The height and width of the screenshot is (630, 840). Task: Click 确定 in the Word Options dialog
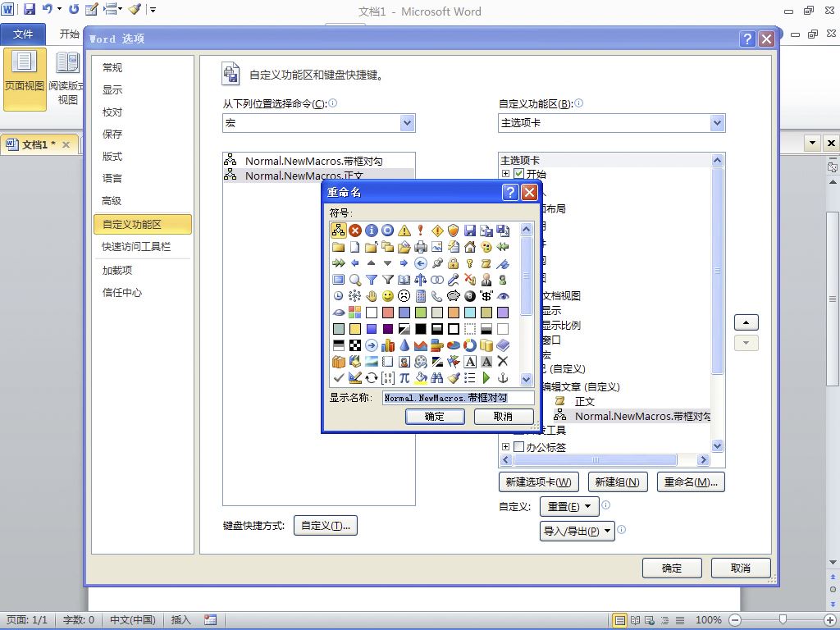[672, 568]
